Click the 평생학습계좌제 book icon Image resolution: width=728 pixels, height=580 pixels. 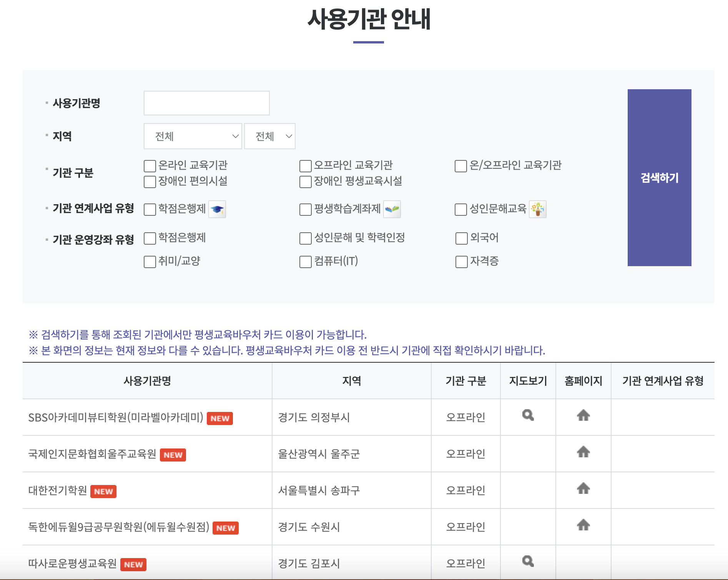pos(392,209)
